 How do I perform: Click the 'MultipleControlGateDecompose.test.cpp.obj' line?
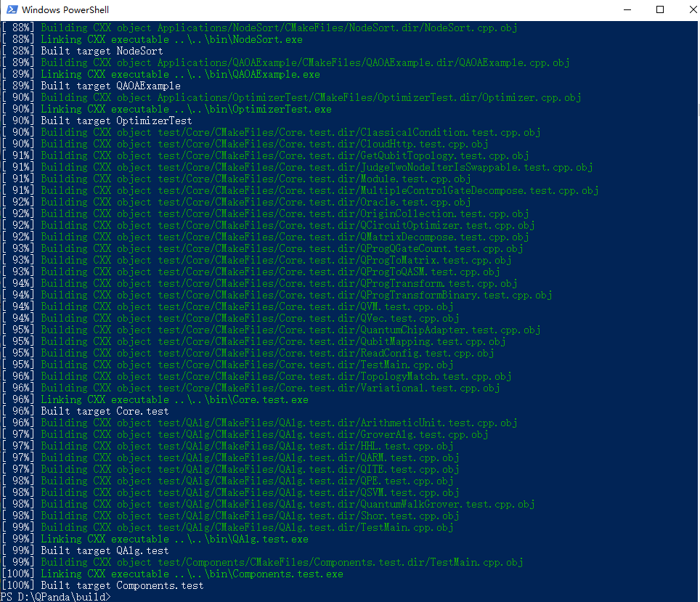300,190
